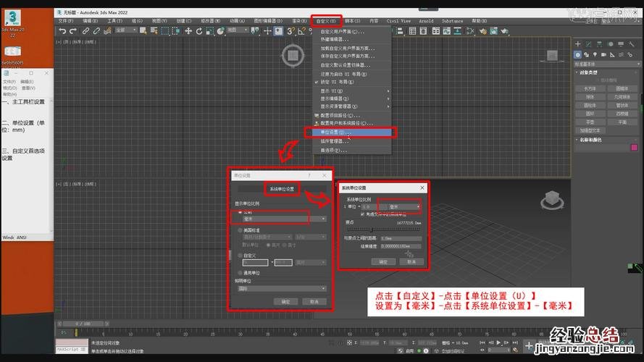The height and width of the screenshot is (362, 644).
Task: Select the 美国标准 radio button
Action: tap(241, 230)
